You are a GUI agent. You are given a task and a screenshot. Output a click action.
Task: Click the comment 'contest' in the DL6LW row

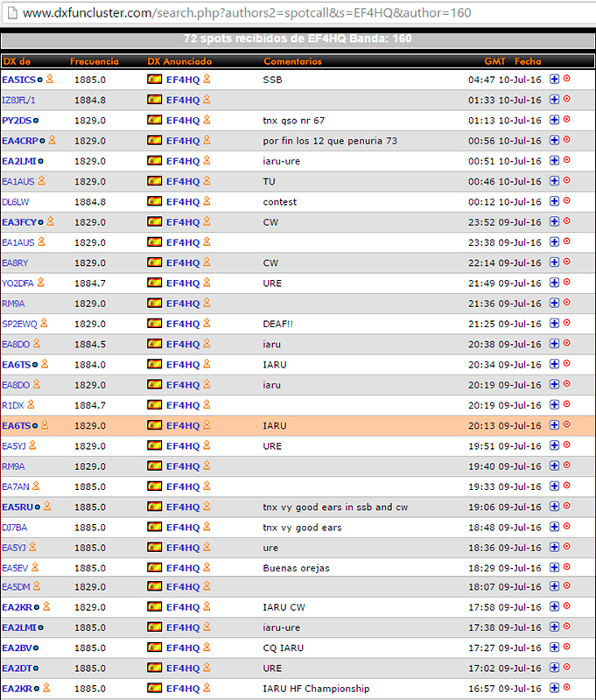pos(279,202)
